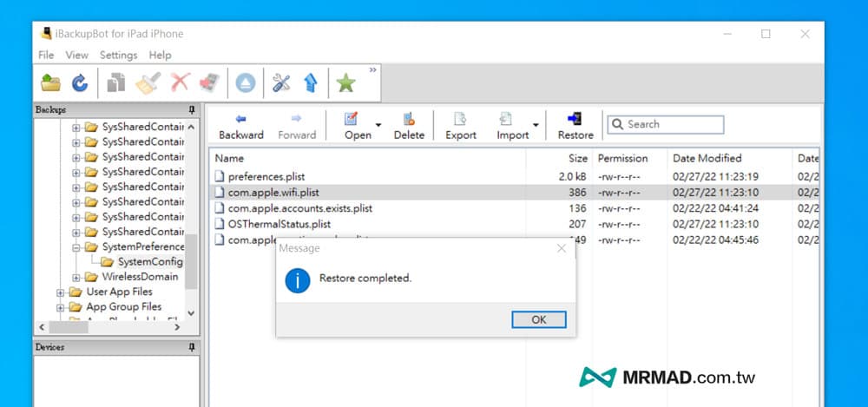The width and height of the screenshot is (868, 407).
Task: Click the Backward navigation button
Action: coord(240,125)
